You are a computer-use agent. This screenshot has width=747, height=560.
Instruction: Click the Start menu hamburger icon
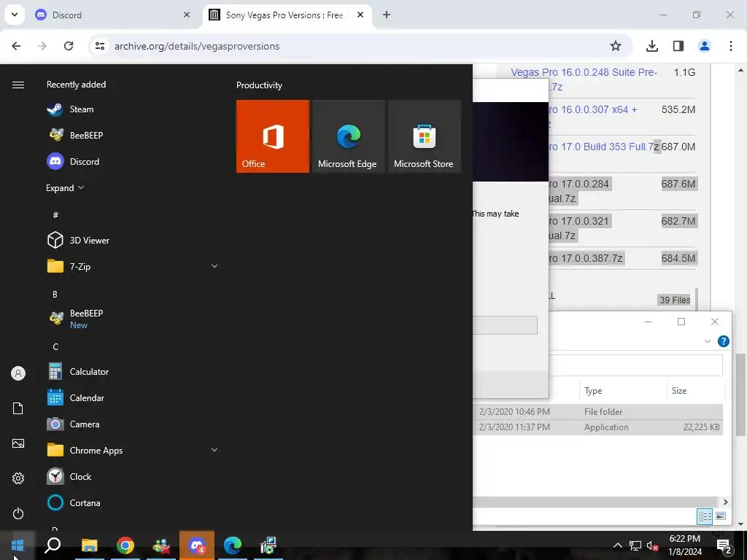pos(18,85)
